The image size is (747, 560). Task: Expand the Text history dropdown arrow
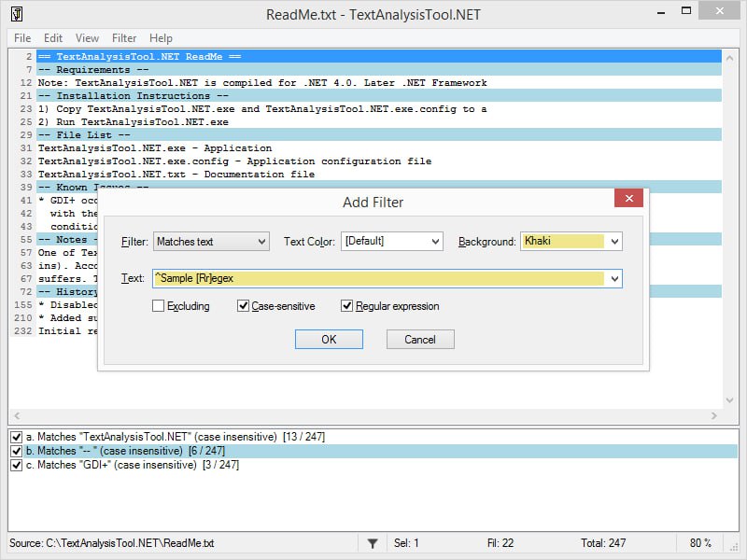coord(613,278)
